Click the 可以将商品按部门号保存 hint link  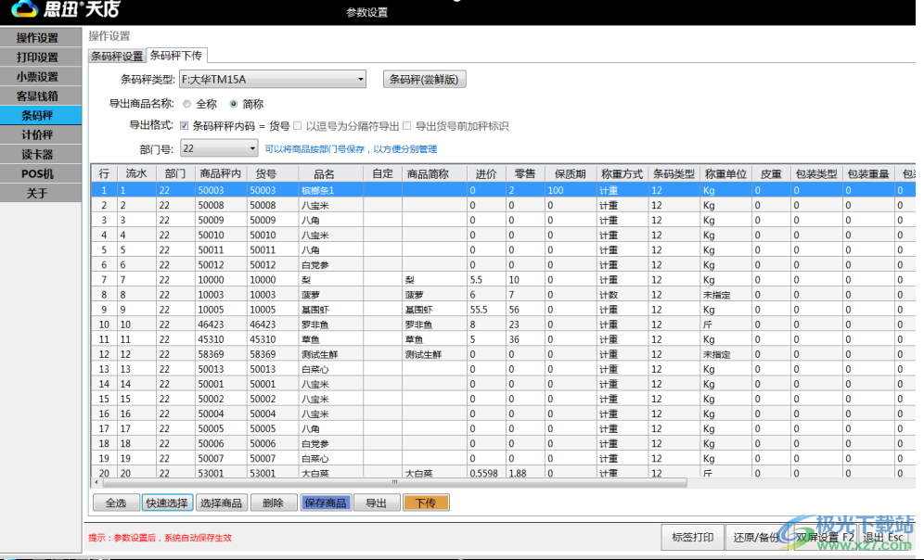(x=351, y=149)
